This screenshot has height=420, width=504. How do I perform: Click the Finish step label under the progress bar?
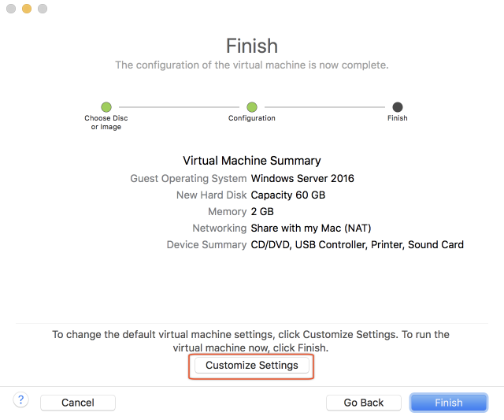tap(398, 118)
